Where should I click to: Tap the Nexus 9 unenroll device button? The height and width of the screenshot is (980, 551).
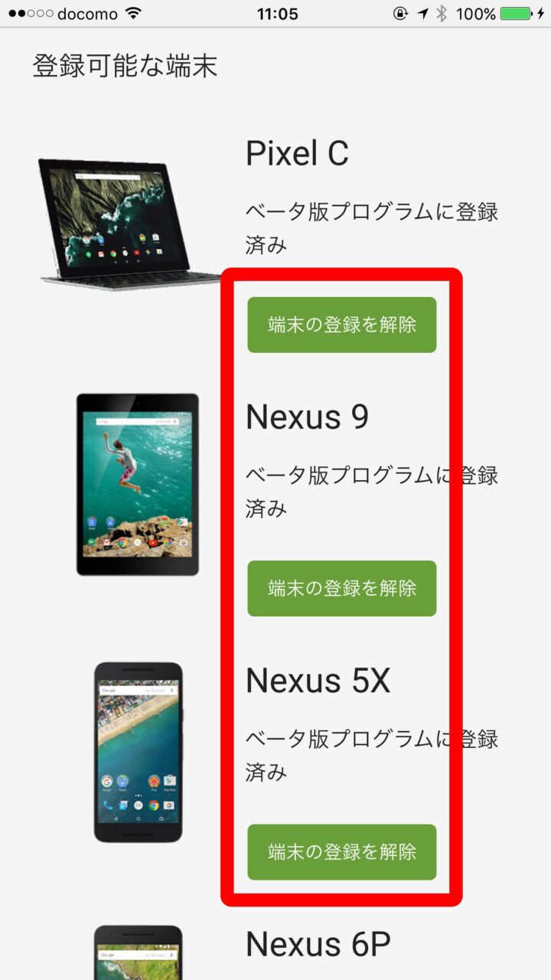pos(341,588)
